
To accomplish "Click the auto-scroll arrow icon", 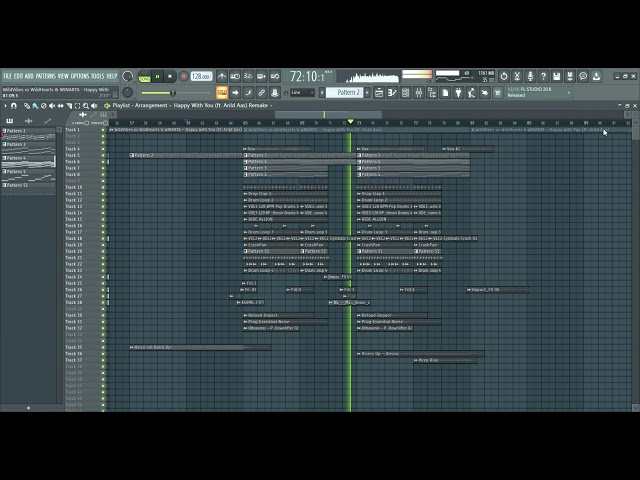I will [x=235, y=93].
